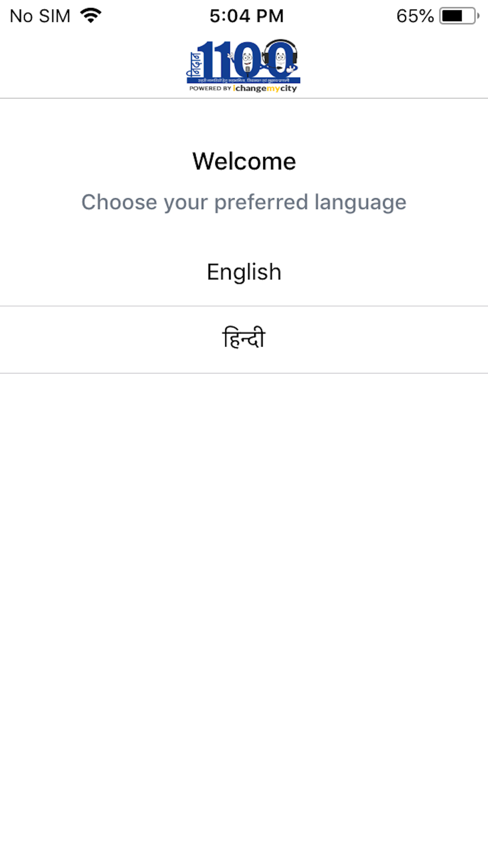Screen dimensions: 488x868
Task: Tap the 5:04 PM clock in status bar
Action: click(x=246, y=16)
